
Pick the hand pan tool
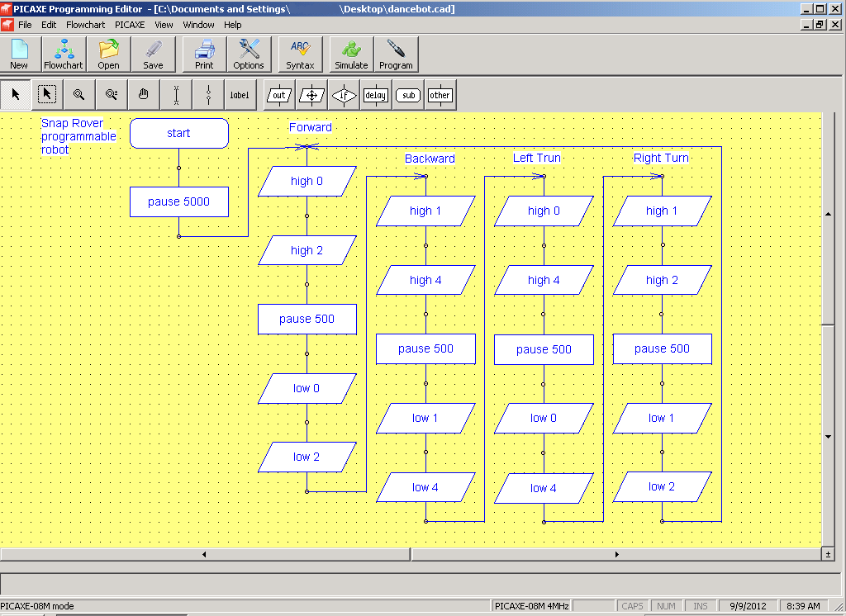pos(144,95)
